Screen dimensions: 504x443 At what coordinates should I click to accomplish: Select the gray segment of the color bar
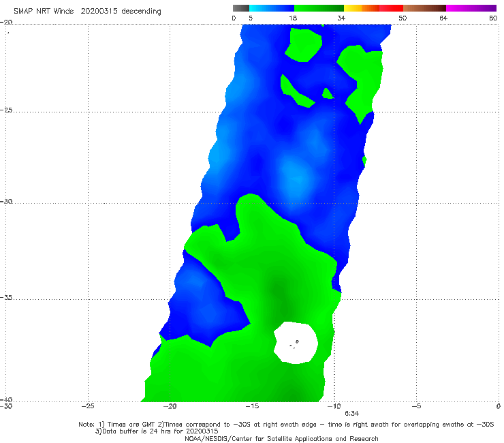[241, 8]
